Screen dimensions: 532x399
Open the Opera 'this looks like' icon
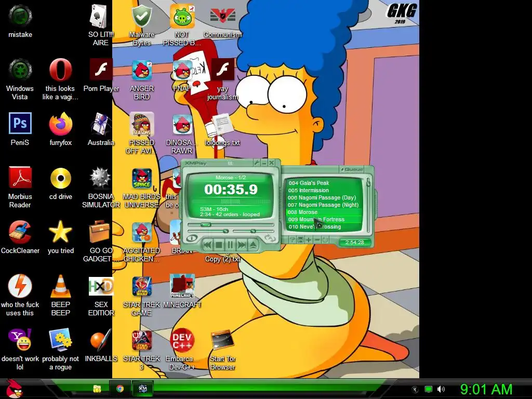pos(60,79)
